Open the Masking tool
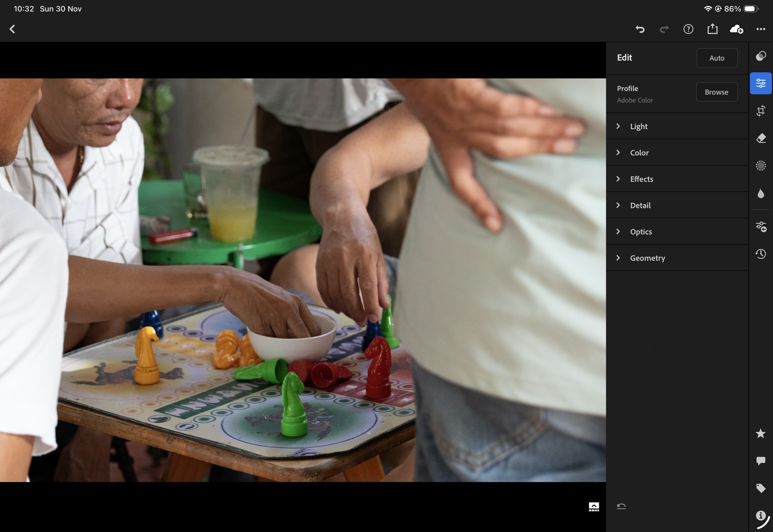The image size is (773, 532). click(x=760, y=166)
